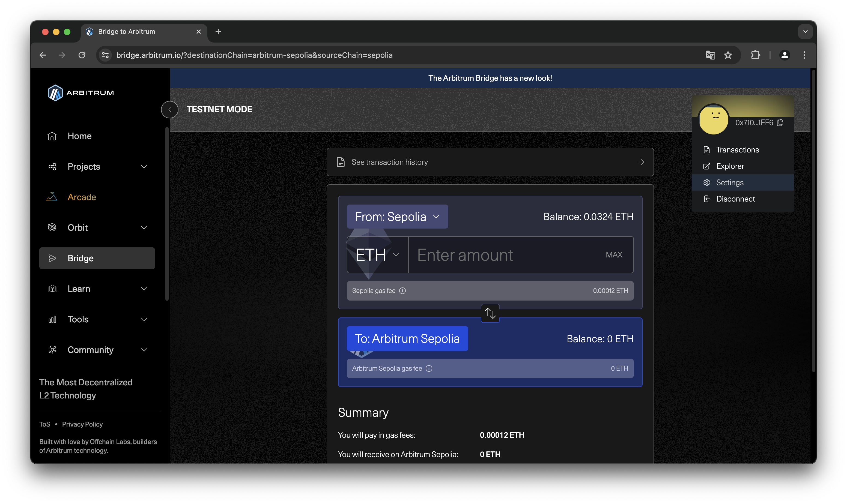Click the browser address bar URL
The image size is (847, 504).
point(254,55)
